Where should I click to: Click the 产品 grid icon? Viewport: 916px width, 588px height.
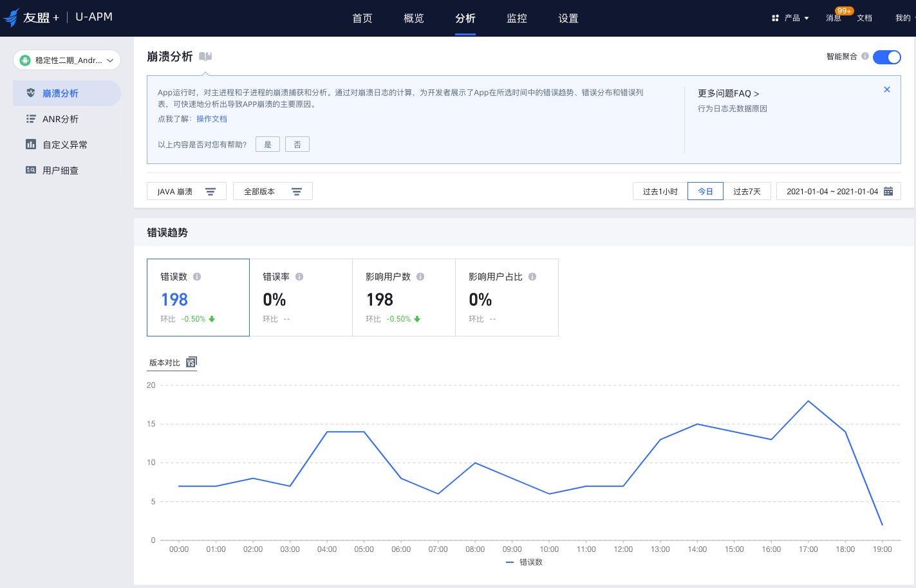coord(775,18)
